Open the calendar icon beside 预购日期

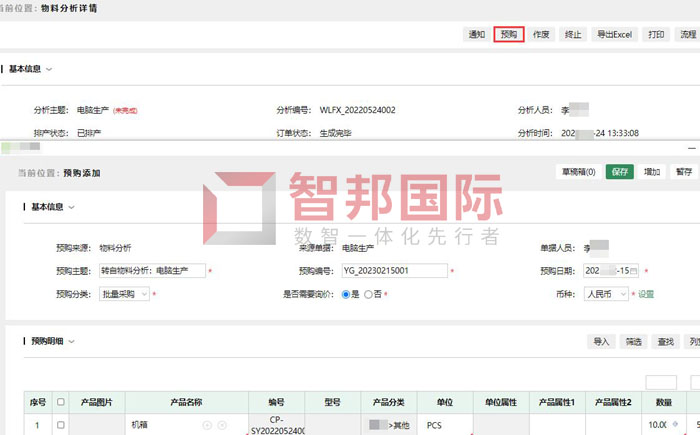[633, 271]
